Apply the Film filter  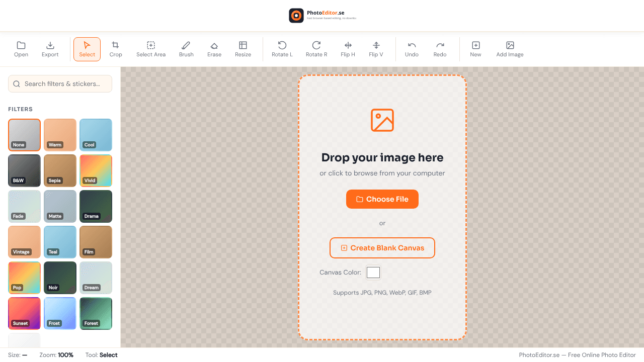click(96, 242)
